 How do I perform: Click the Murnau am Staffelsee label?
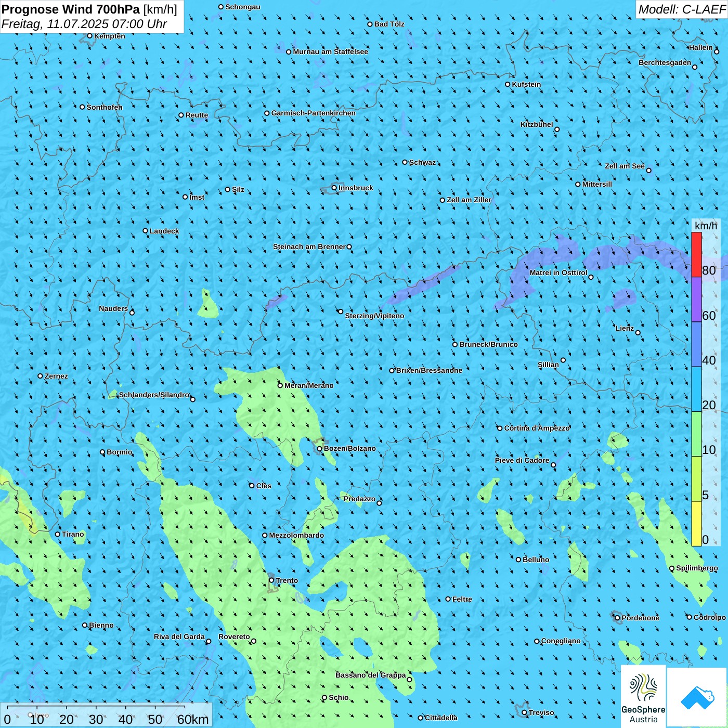(330, 51)
